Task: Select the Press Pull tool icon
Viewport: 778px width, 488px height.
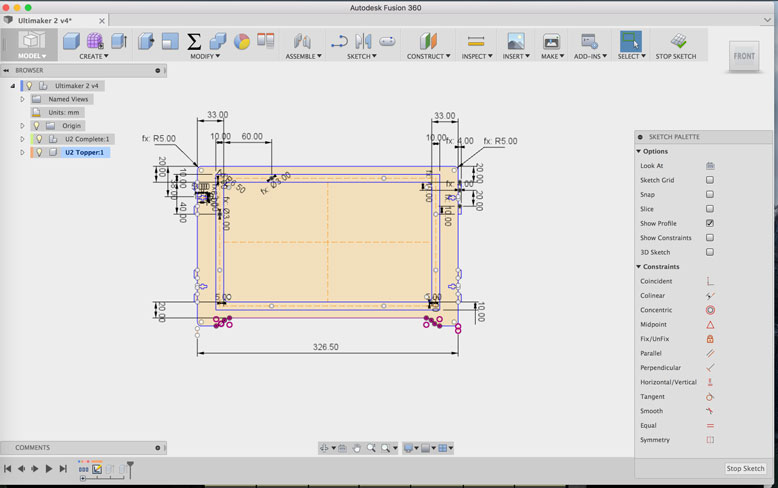Action: tap(146, 41)
